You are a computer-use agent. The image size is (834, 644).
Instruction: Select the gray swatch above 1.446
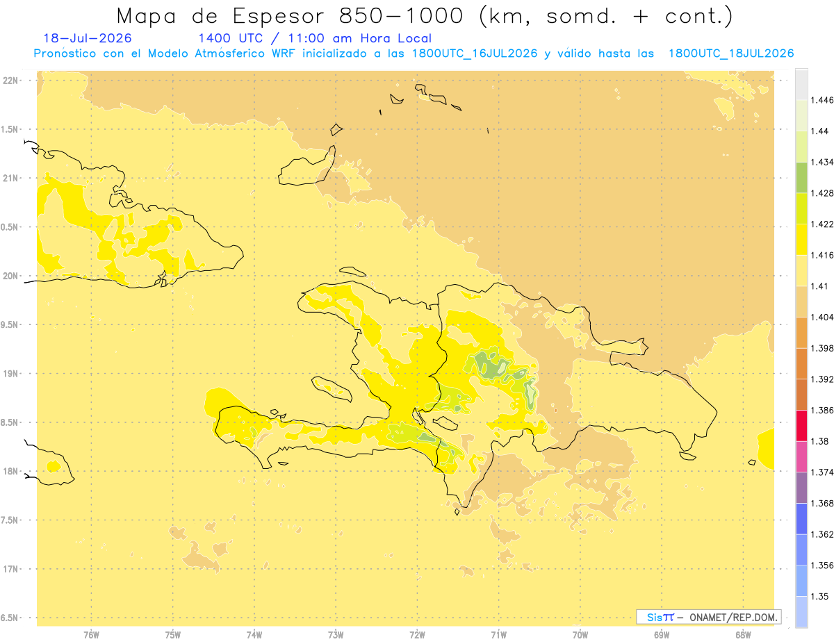pos(801,84)
